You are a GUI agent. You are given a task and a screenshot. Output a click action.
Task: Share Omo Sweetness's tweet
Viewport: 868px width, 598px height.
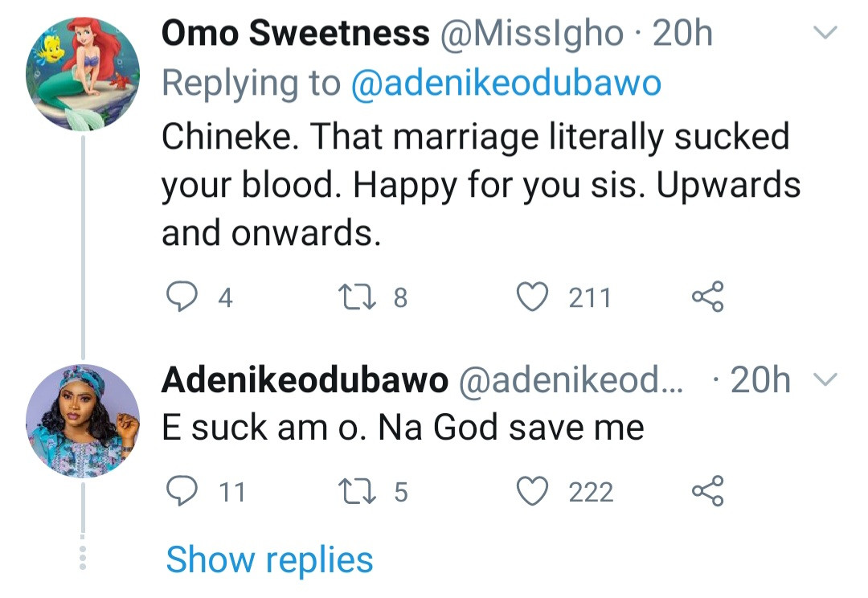708,297
